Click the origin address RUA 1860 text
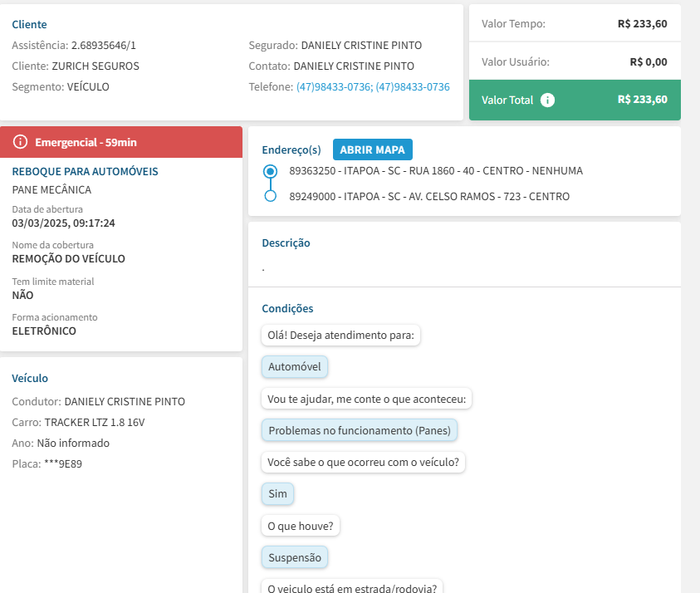The width and height of the screenshot is (700, 593). [x=435, y=171]
